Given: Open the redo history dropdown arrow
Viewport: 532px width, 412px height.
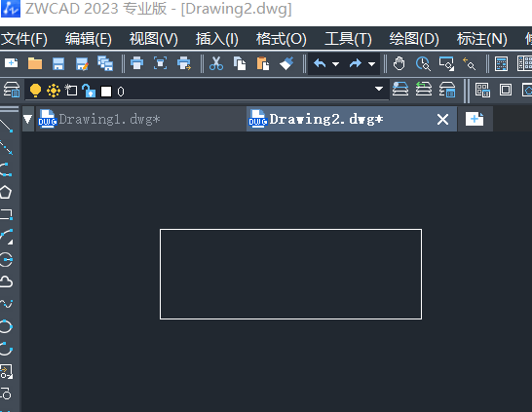Looking at the screenshot, I should pos(372,63).
